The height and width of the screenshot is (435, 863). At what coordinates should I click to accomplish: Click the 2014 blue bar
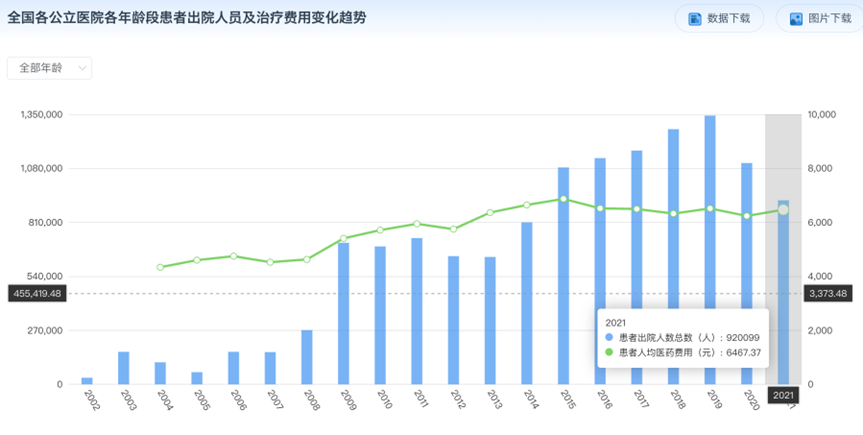[x=527, y=303]
